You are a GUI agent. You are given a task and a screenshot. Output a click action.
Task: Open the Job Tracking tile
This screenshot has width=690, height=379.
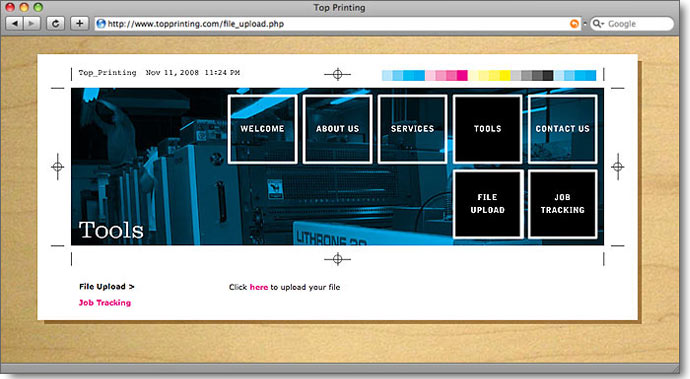tap(562, 204)
